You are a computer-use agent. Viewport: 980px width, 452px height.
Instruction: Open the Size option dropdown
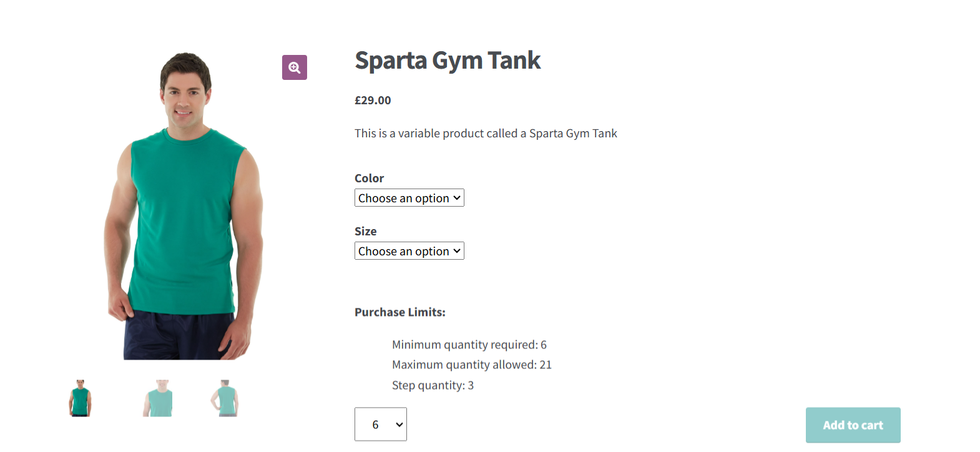coord(409,250)
